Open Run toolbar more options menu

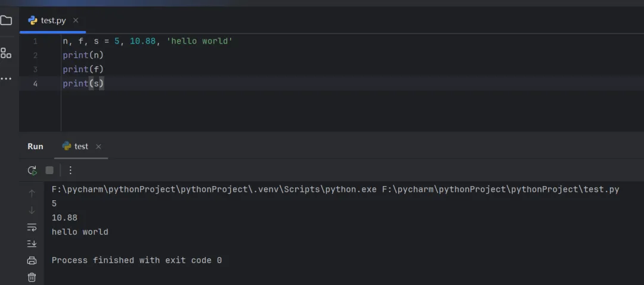tap(70, 171)
